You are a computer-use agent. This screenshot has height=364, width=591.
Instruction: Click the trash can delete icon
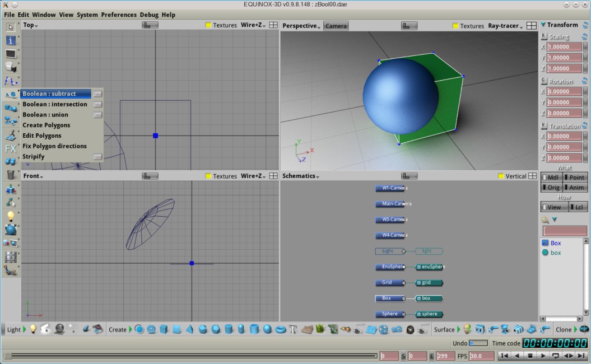point(10,175)
